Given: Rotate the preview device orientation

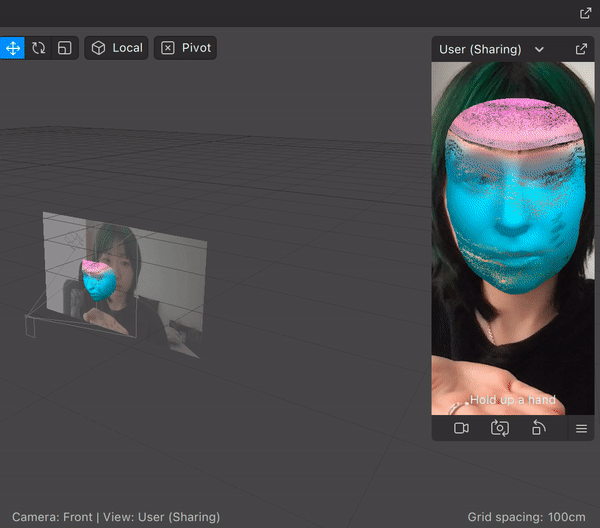Looking at the screenshot, I should coord(539,428).
